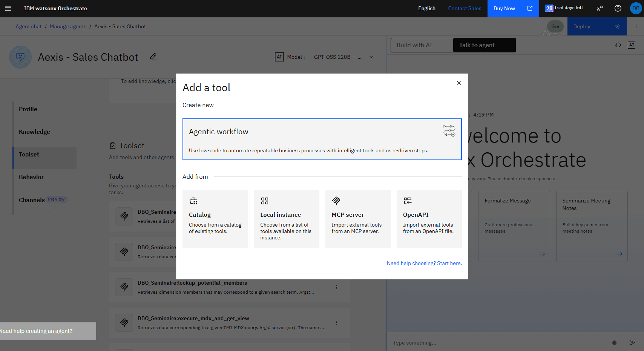Select OpenAPI to import from a file

coord(429,219)
